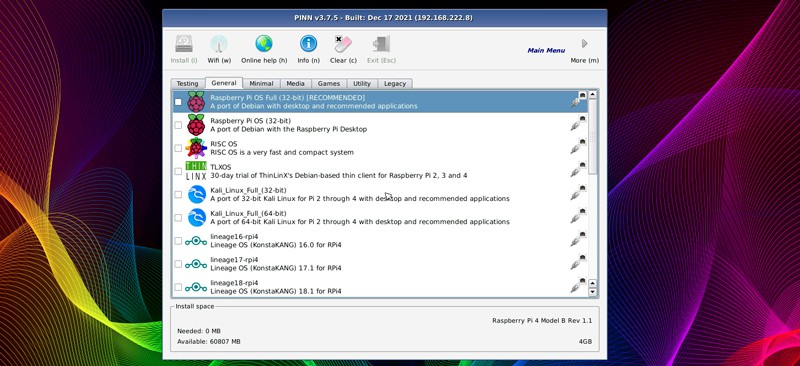Click the Raspberry Pi OS Full logo icon
The image size is (800, 366).
[196, 102]
